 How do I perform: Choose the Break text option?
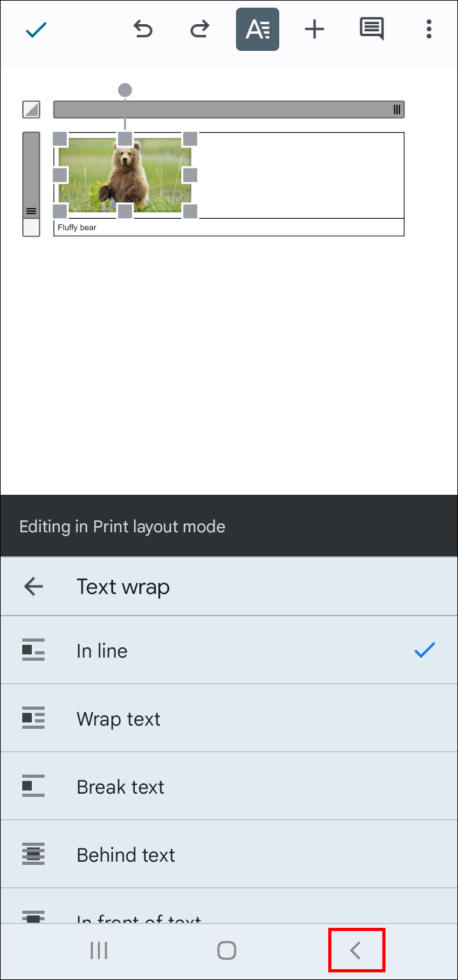point(229,787)
